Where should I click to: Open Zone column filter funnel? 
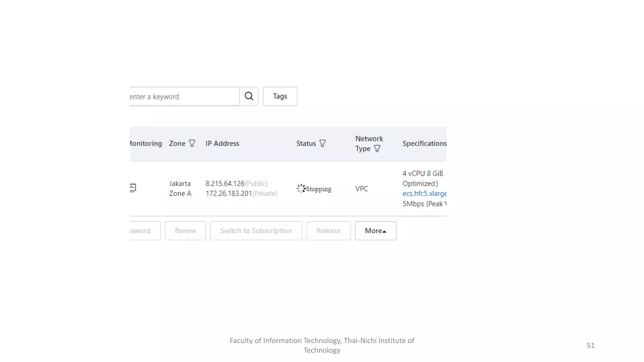click(x=192, y=143)
